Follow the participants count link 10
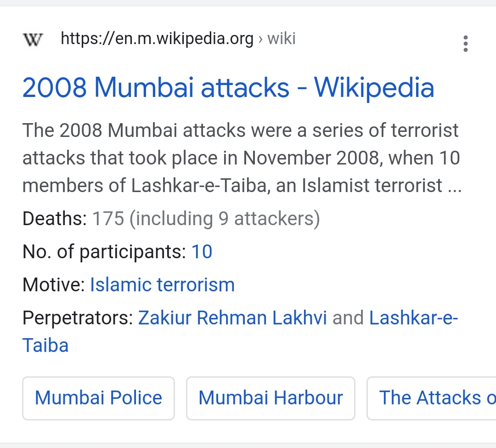Image resolution: width=496 pixels, height=448 pixels. (x=202, y=252)
